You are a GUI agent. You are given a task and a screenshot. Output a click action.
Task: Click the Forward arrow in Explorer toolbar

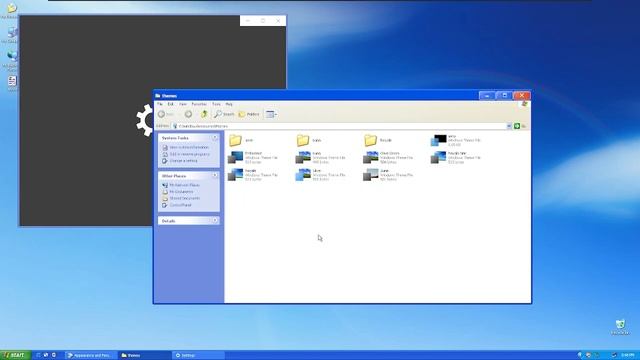(x=188, y=114)
